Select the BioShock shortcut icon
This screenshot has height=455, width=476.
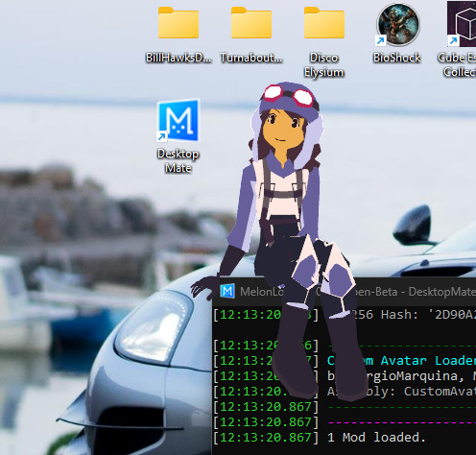397,24
